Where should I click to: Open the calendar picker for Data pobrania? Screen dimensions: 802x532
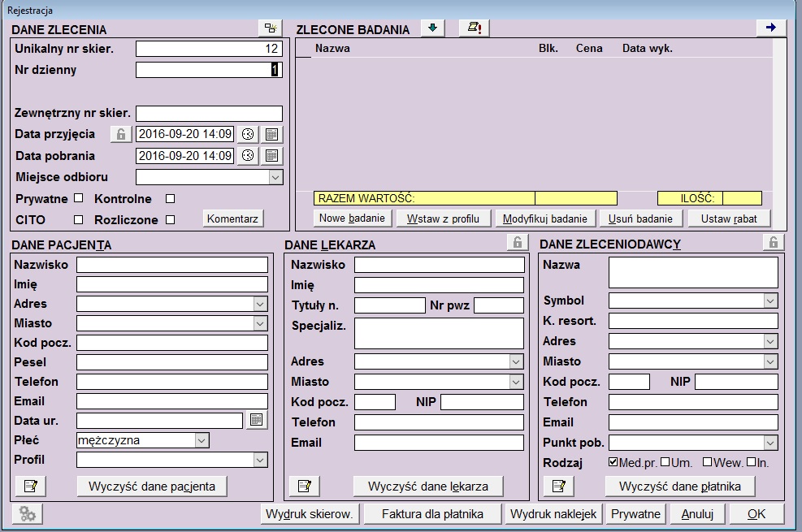pyautogui.click(x=273, y=156)
